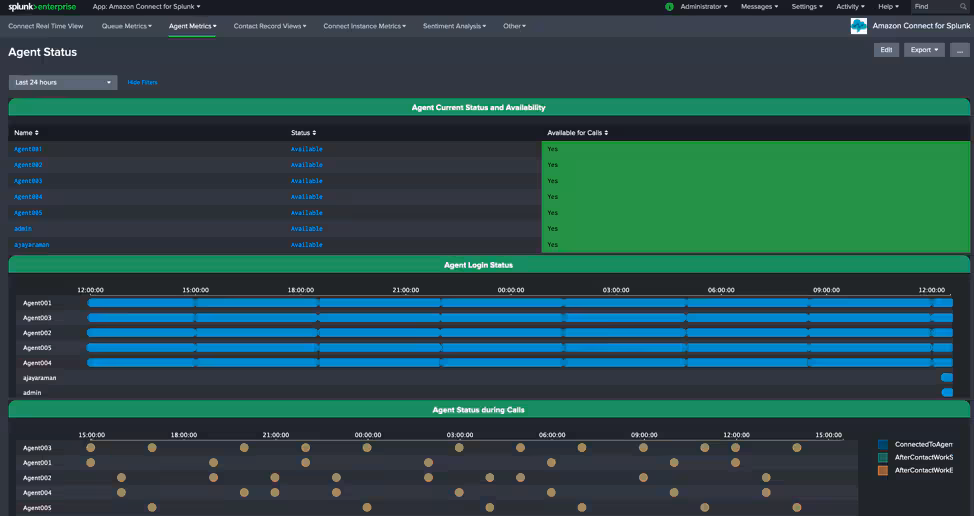Open the Last 24 hours time picker
Viewport: 974px width, 516px height.
(63, 82)
